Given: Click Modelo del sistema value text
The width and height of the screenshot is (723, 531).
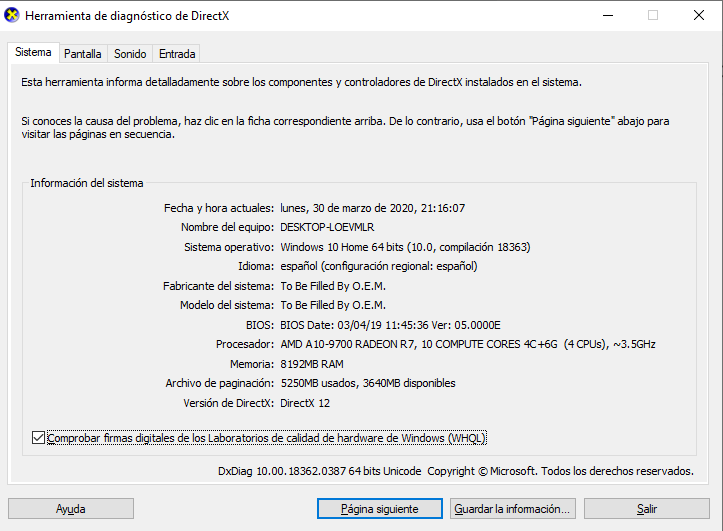Looking at the screenshot, I should click(x=333, y=305).
